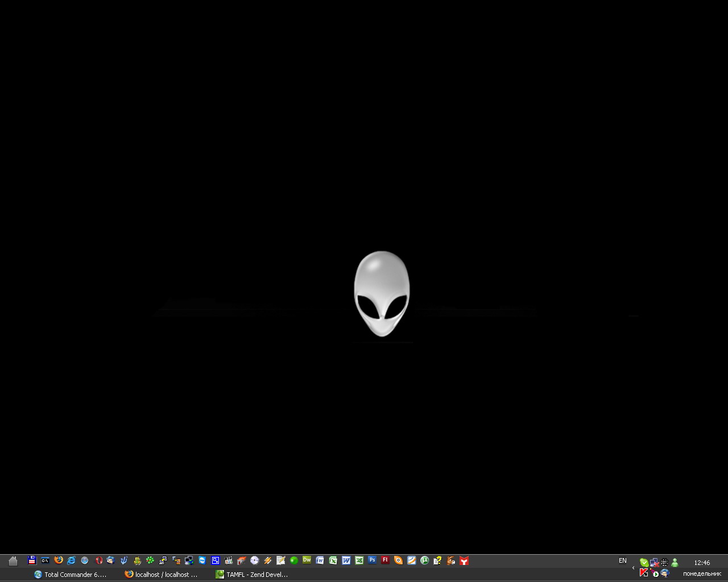Launch TeamViewer from the quick launch bar

click(x=202, y=560)
